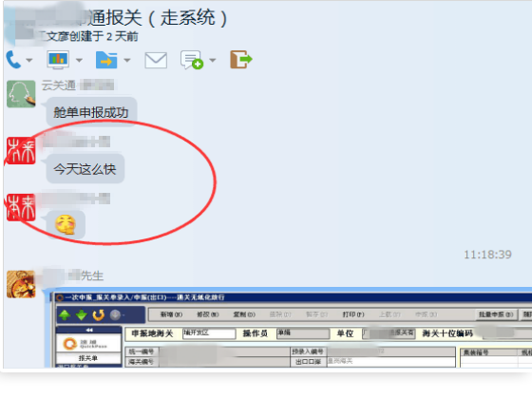This screenshot has width=532, height=399.
Task: Click the green up arrow in the embedded screenshot
Action: [x=65, y=314]
